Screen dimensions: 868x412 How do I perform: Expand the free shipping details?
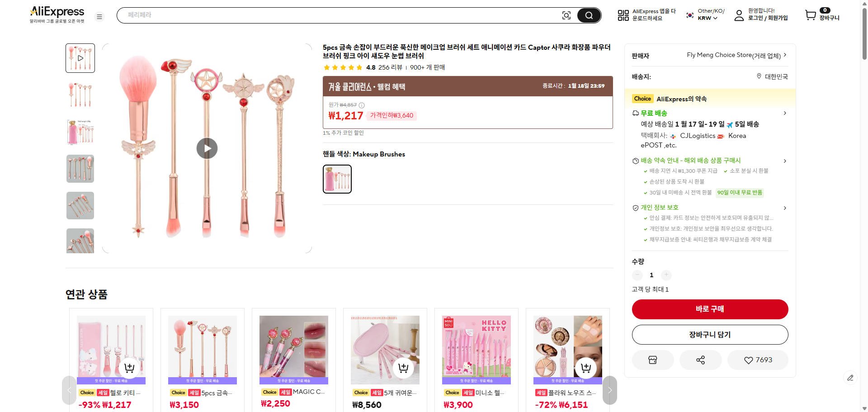tap(784, 113)
